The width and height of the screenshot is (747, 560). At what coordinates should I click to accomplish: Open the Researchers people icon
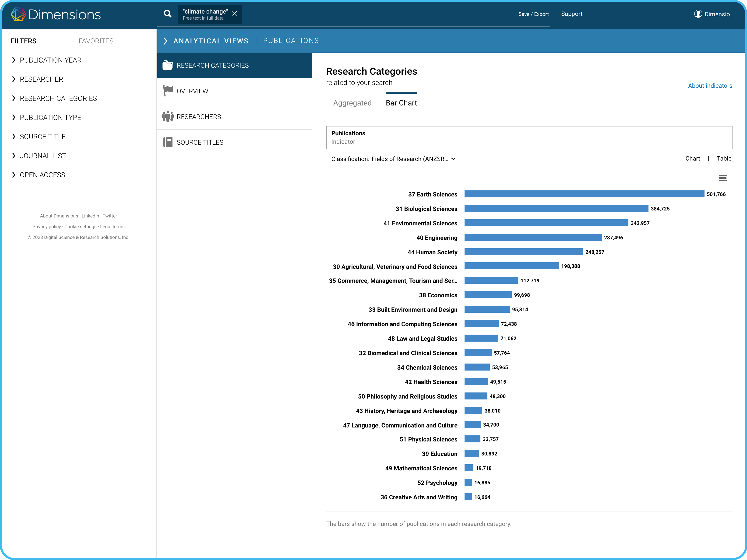[x=168, y=116]
